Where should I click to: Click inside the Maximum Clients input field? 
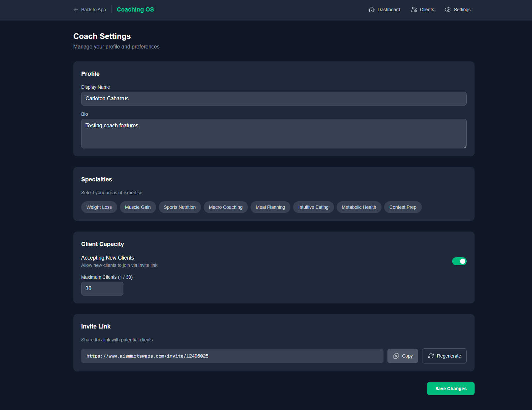click(102, 288)
